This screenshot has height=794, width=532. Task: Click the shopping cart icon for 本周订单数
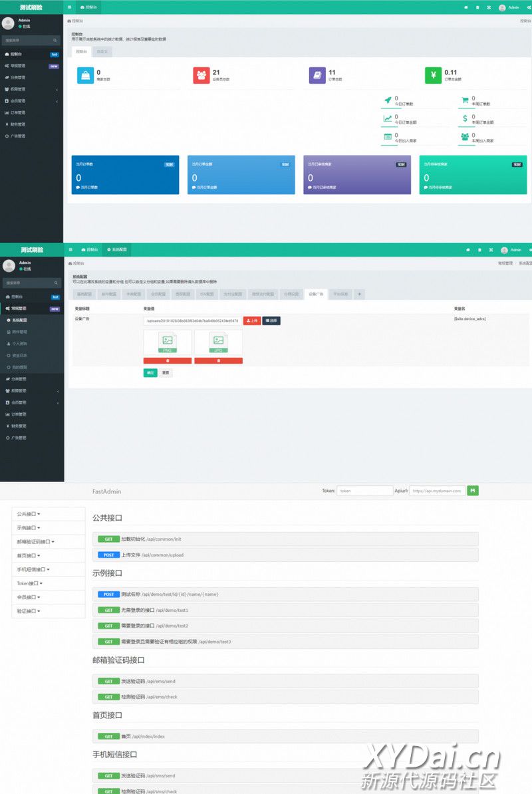click(465, 100)
